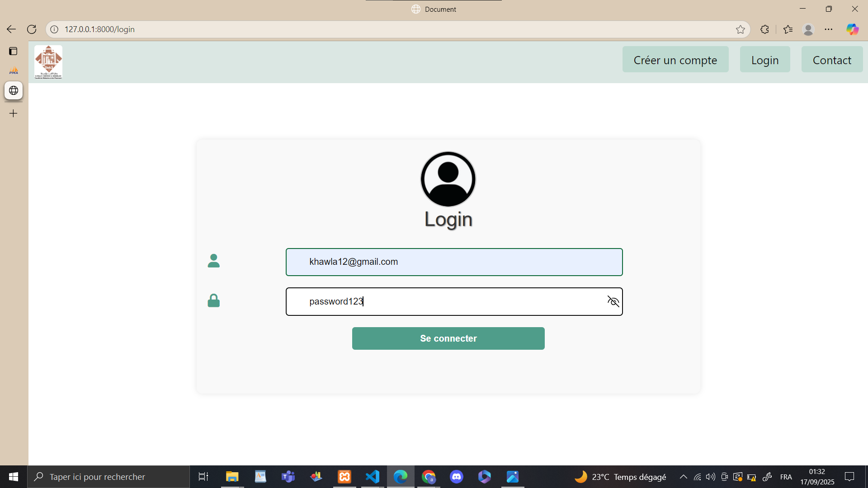Switch to the phpMyAdmin vertical tab
This screenshot has height=488, width=868.
coord(14,71)
